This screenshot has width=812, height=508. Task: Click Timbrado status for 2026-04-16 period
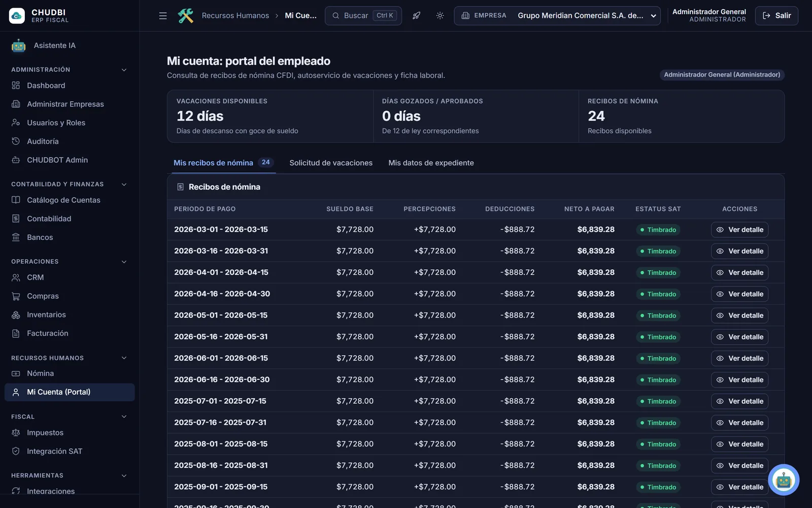pos(658,294)
